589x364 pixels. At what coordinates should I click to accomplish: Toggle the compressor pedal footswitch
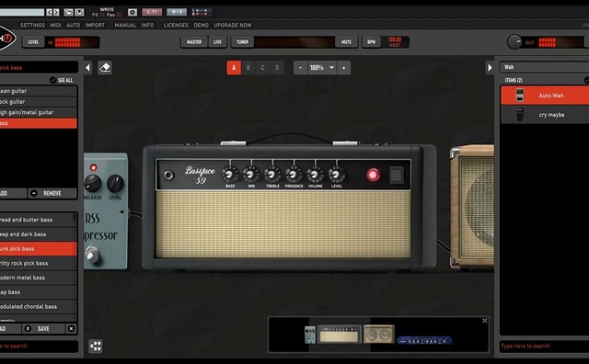click(x=92, y=255)
